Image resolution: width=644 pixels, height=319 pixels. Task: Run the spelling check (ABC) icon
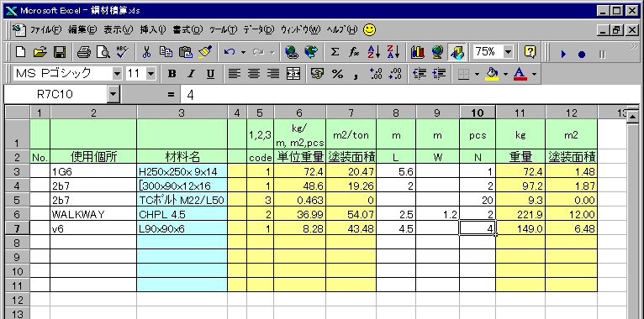[123, 52]
